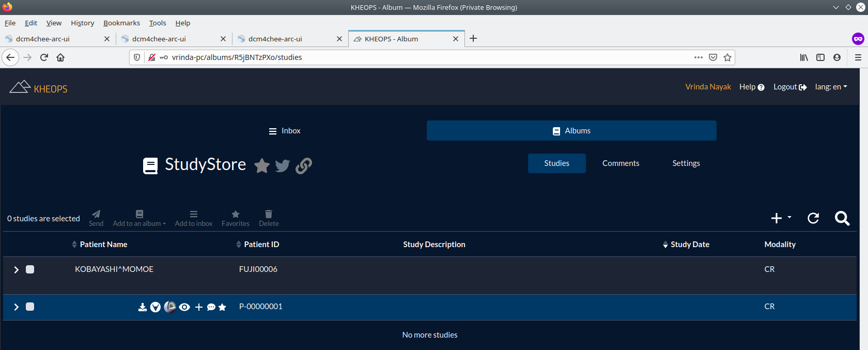The width and height of the screenshot is (868, 350).
Task: Go to Inbox
Action: coord(285,131)
